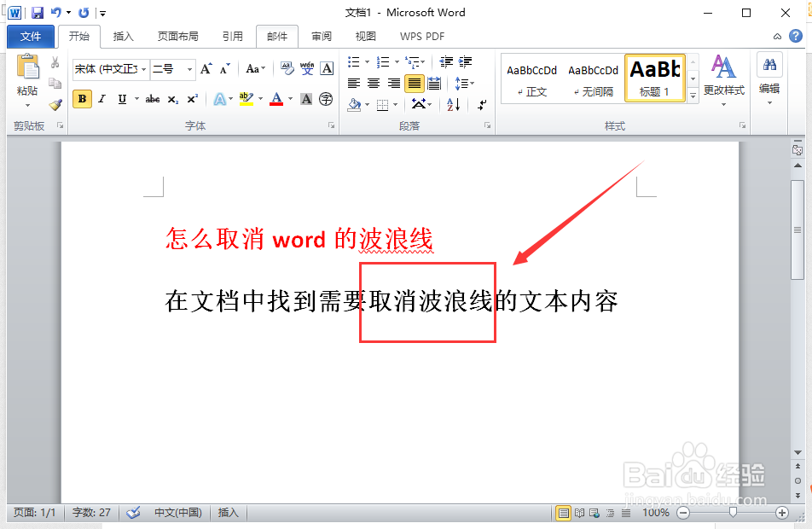Click the zoom in plus button
The image size is (812, 529).
(782, 513)
